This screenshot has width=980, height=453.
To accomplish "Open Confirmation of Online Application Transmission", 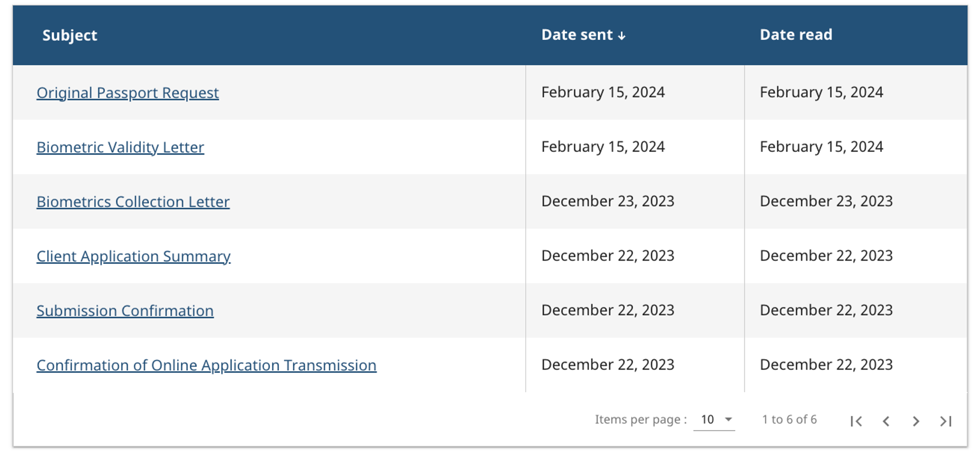I will click(206, 365).
